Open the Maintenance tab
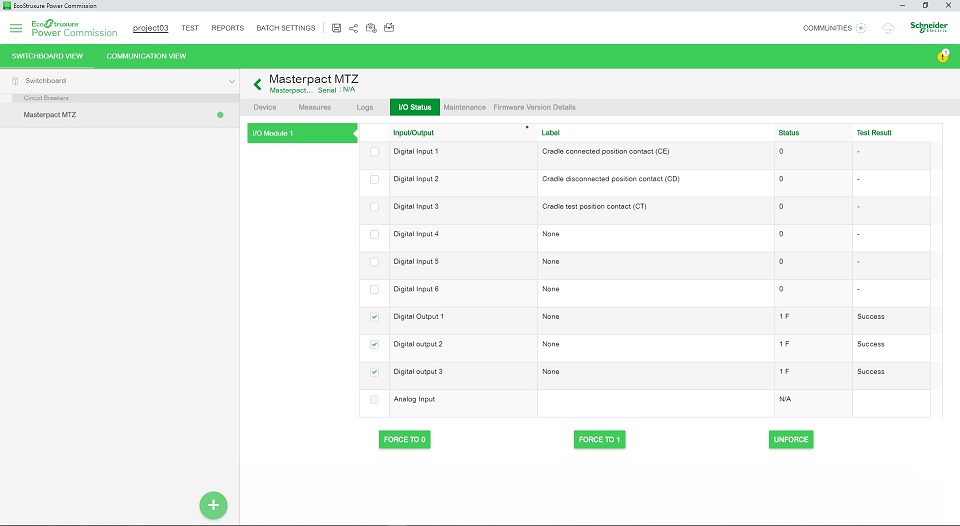This screenshot has height=526, width=960. click(x=464, y=107)
